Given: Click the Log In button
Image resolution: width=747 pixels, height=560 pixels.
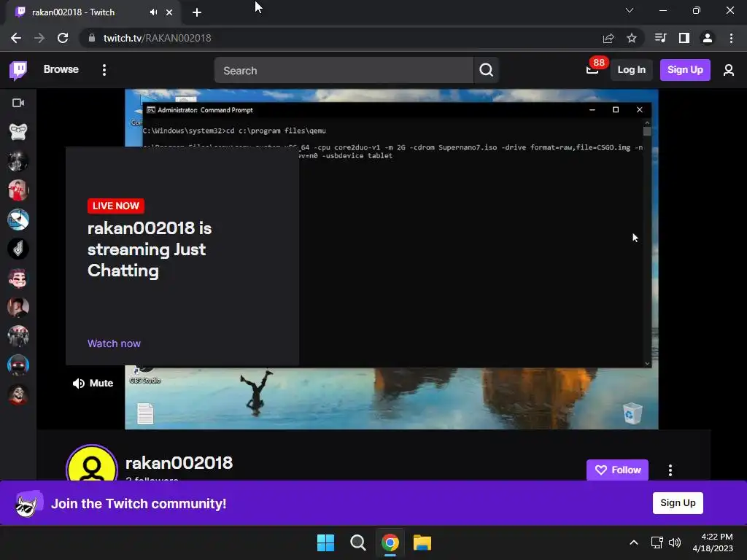Looking at the screenshot, I should point(631,70).
